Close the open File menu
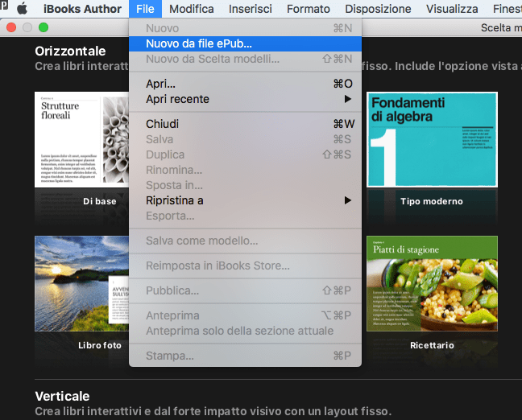Screen dimensions: 522x420 [145, 9]
